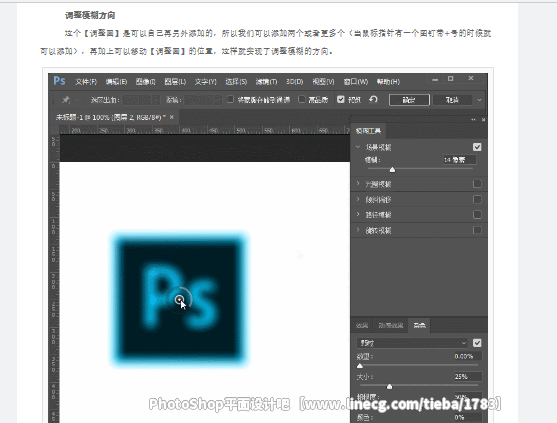
Task: Click the 0% 颜色 value field
Action: pos(468,417)
